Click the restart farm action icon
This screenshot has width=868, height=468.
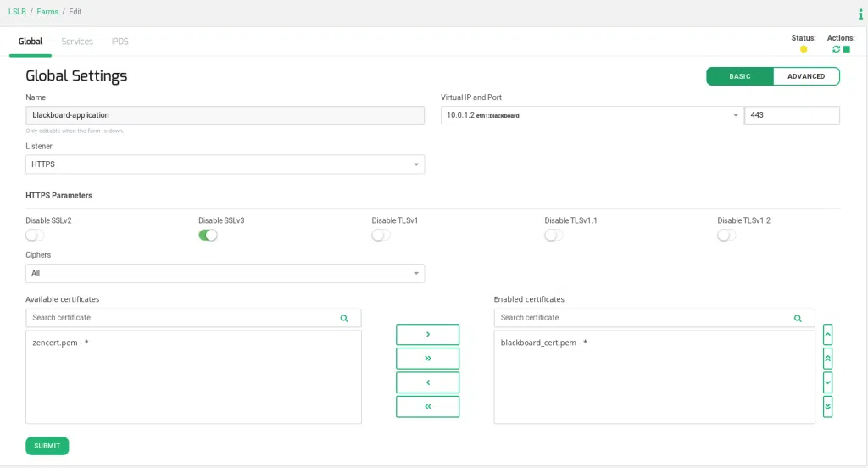(836, 49)
